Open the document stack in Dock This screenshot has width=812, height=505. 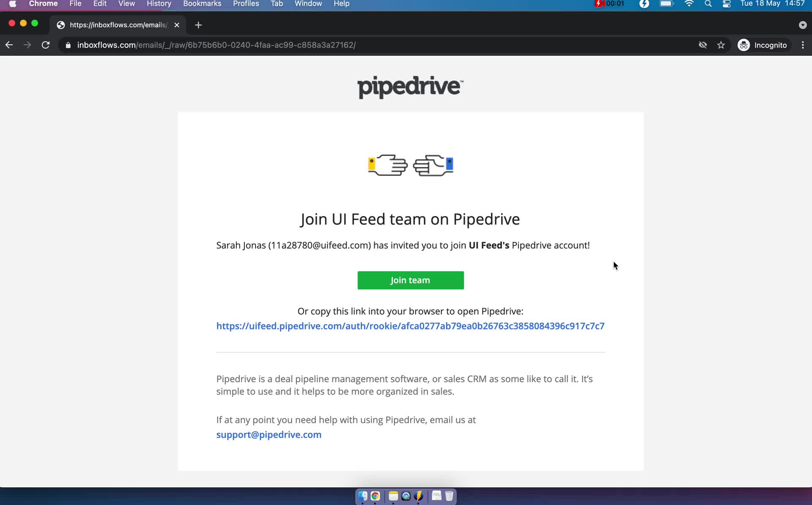436,496
